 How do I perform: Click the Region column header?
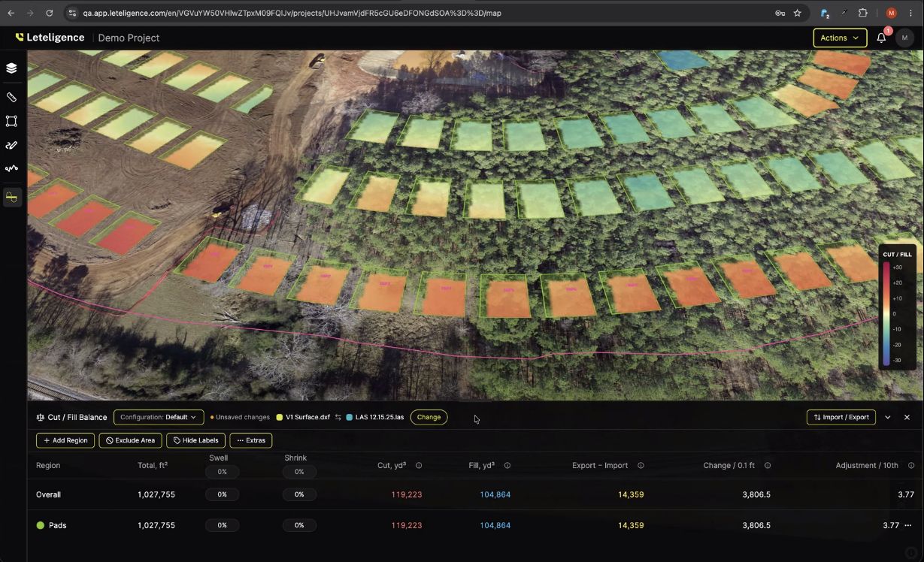click(x=48, y=466)
